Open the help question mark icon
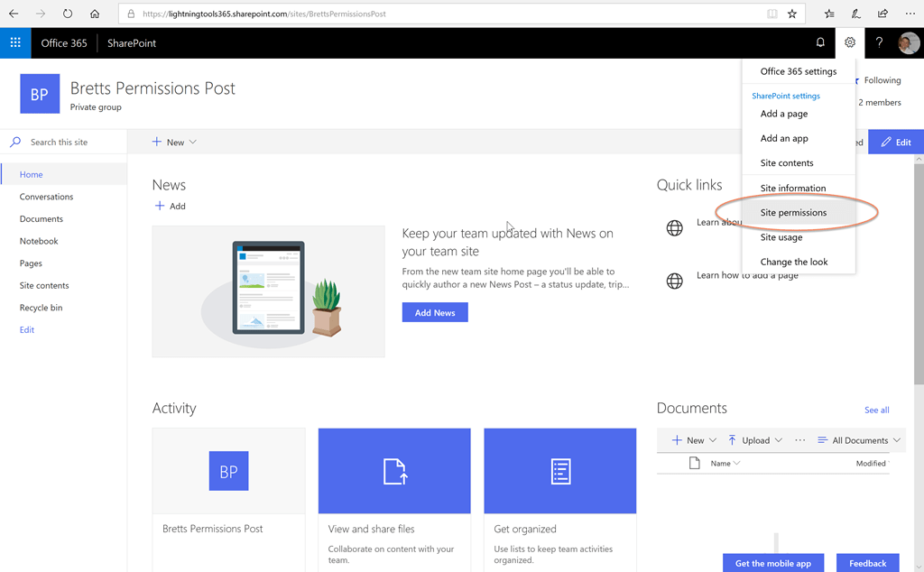The height and width of the screenshot is (572, 924). pyautogui.click(x=879, y=42)
